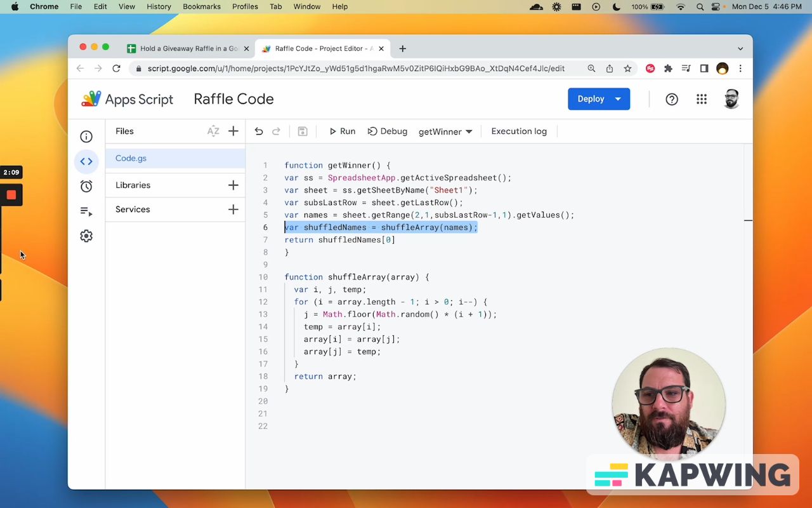Click the function shuffleArray(array) line

[357, 277]
